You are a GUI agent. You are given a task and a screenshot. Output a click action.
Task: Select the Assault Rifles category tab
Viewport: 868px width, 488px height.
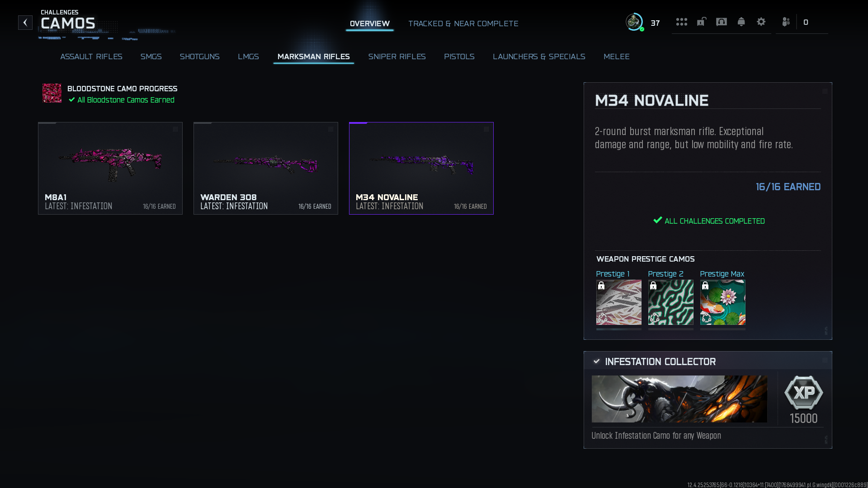coord(91,56)
